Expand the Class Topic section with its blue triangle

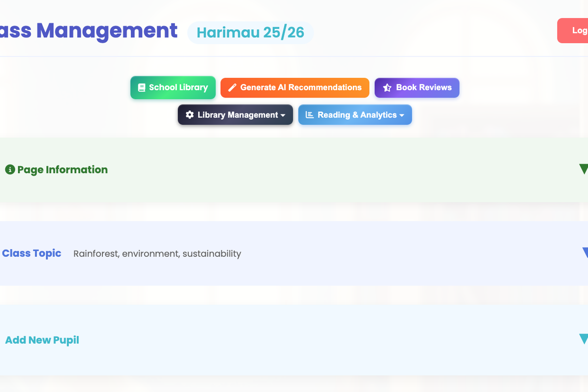tap(585, 253)
